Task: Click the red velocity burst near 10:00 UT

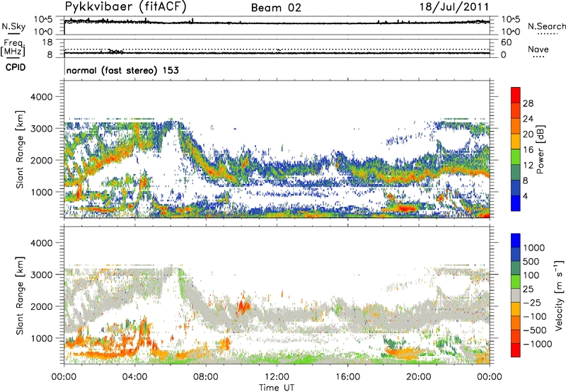Action: point(243,306)
